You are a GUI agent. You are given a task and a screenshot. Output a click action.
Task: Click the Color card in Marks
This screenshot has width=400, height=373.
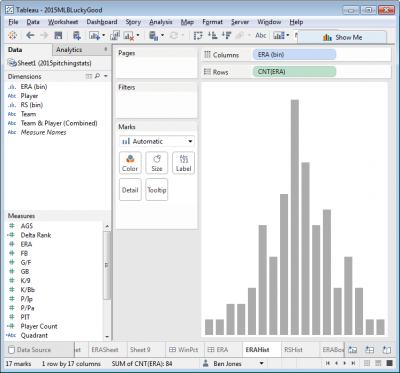(x=130, y=163)
